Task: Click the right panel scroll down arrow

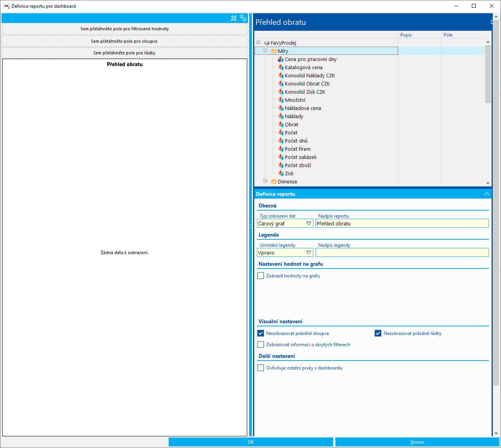Action: pyautogui.click(x=496, y=433)
